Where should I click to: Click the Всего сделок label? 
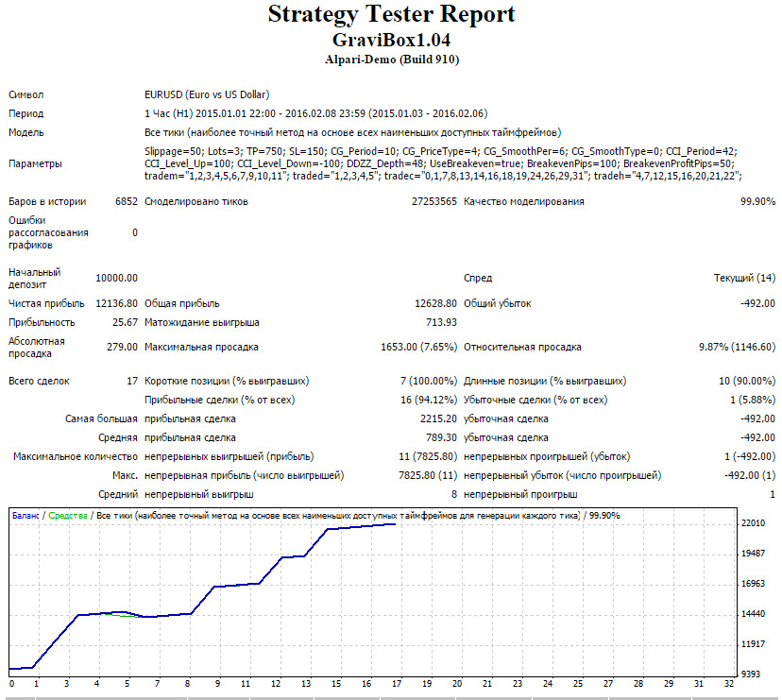click(x=39, y=382)
